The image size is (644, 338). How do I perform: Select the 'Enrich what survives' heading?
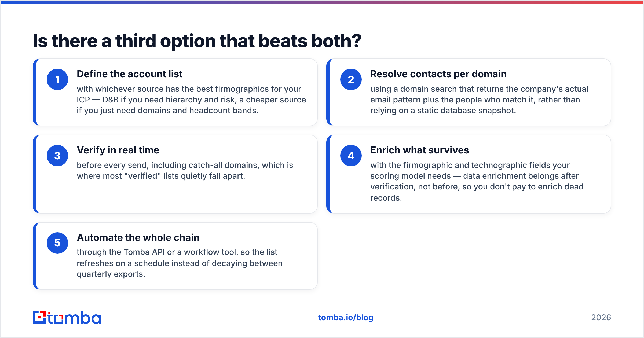click(x=420, y=150)
